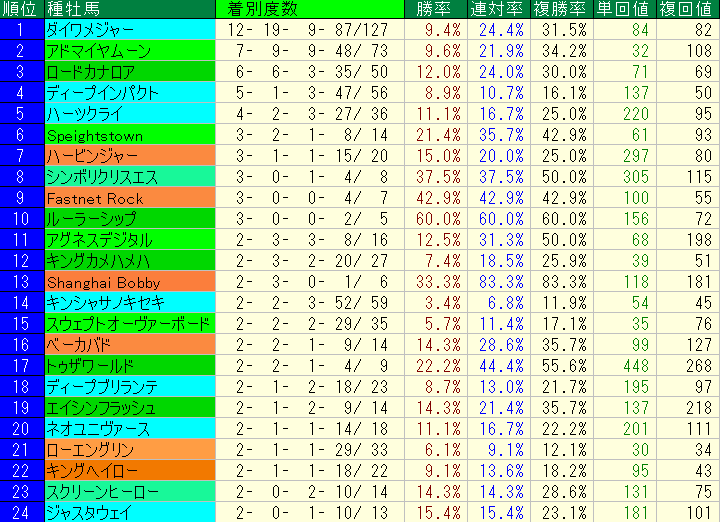
Task: Click the 着別度数 column header
Action: pyautogui.click(x=310, y=9)
